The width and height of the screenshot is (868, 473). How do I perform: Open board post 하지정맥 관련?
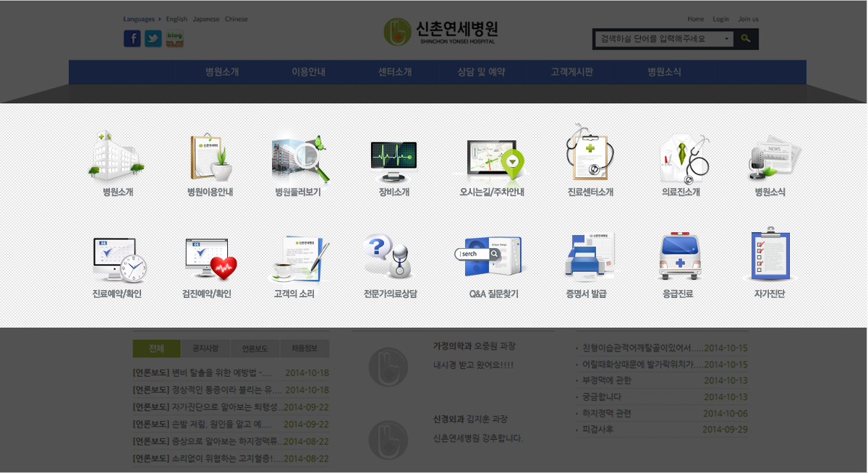(607, 414)
